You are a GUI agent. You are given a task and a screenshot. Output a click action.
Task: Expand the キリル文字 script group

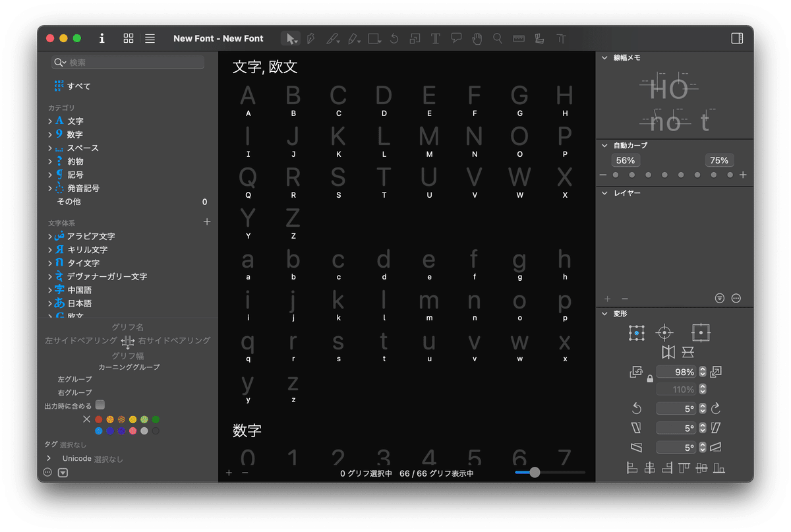click(x=50, y=250)
